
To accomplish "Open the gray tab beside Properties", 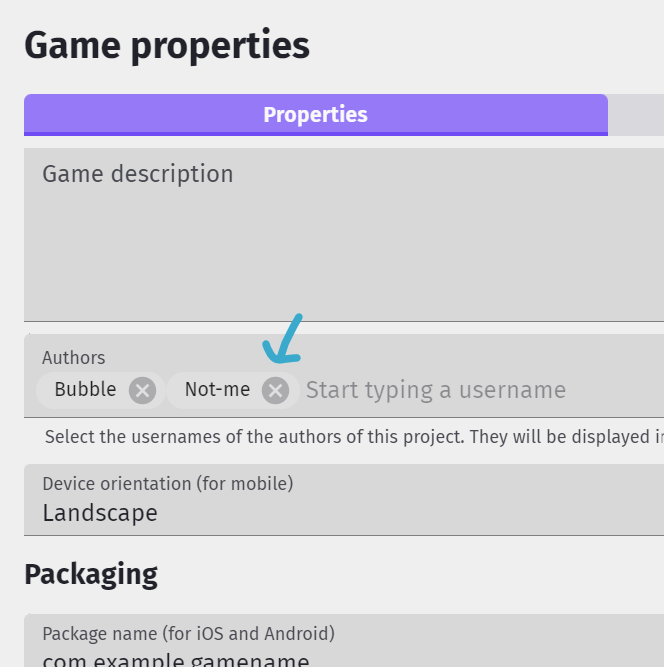I will click(636, 114).
